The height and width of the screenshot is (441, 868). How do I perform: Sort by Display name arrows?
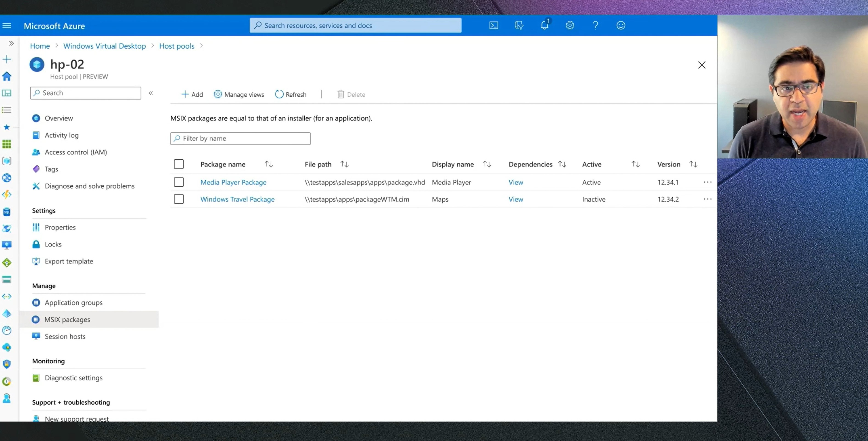coord(487,164)
